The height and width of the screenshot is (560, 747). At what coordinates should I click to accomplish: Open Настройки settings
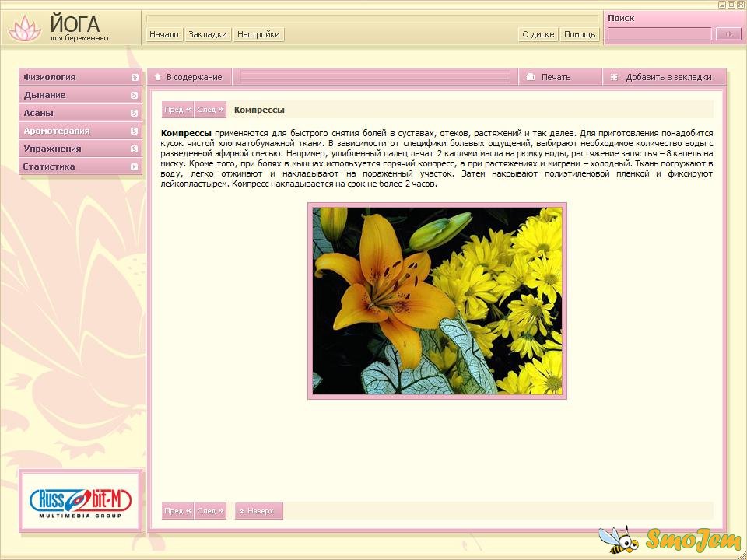pyautogui.click(x=258, y=34)
